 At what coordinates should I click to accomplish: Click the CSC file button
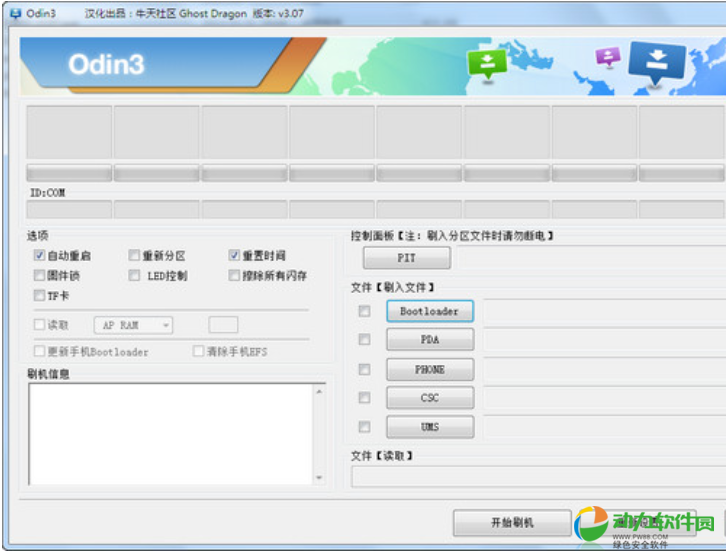click(430, 398)
